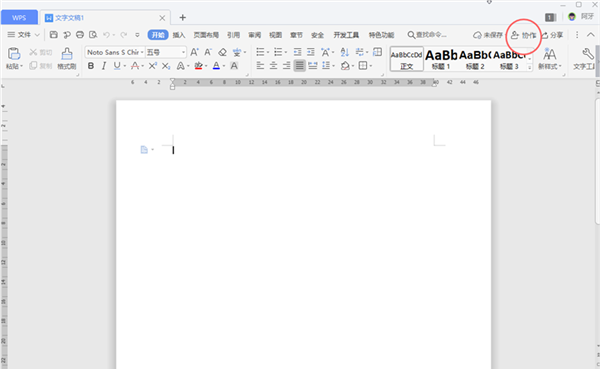Viewport: 600px width, 369px height.
Task: Increase font size with the A+ icon
Action: point(194,52)
